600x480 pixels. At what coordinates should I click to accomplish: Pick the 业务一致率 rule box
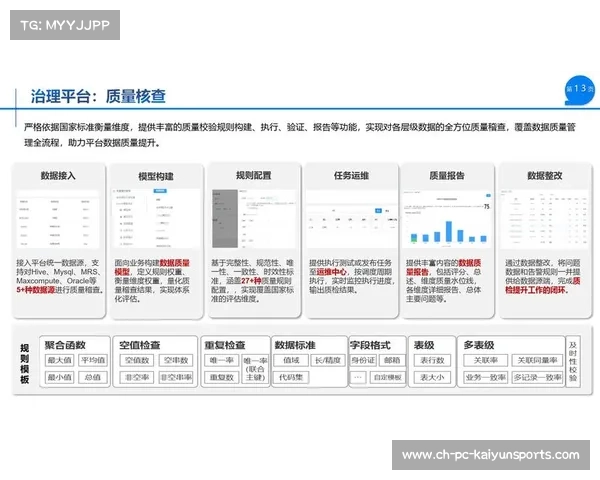tap(486, 377)
